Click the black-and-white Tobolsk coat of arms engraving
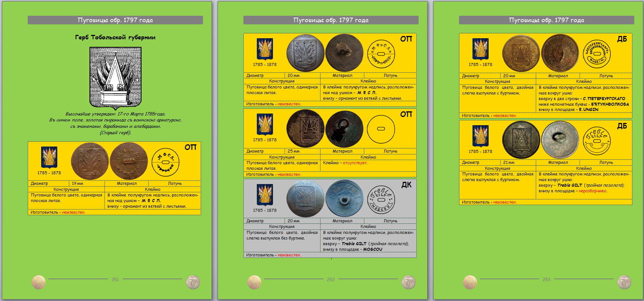 pos(115,78)
